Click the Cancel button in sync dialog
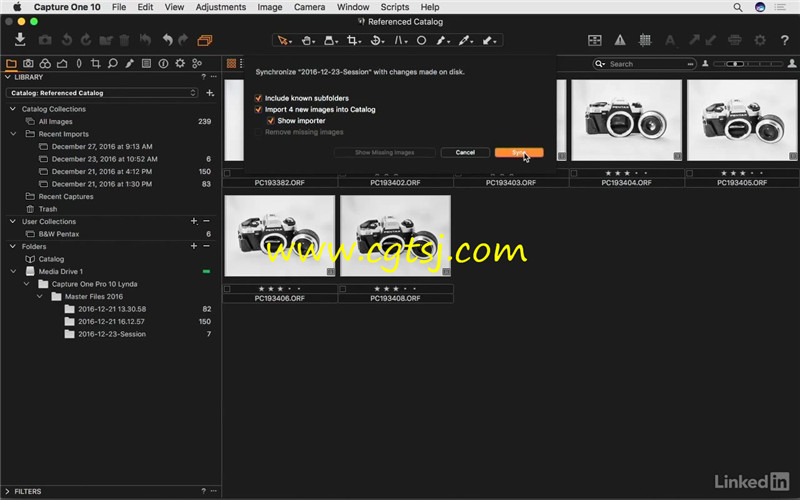This screenshot has height=500, width=800. click(465, 153)
